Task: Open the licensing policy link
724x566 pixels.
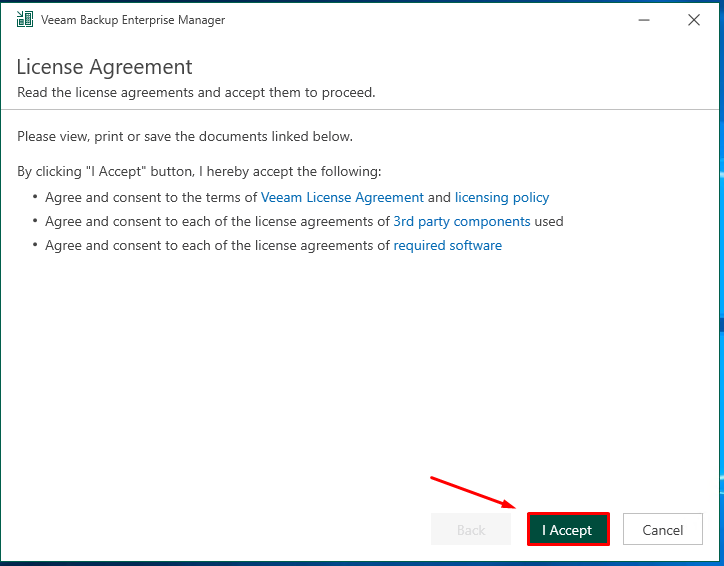Action: pyautogui.click(x=502, y=198)
